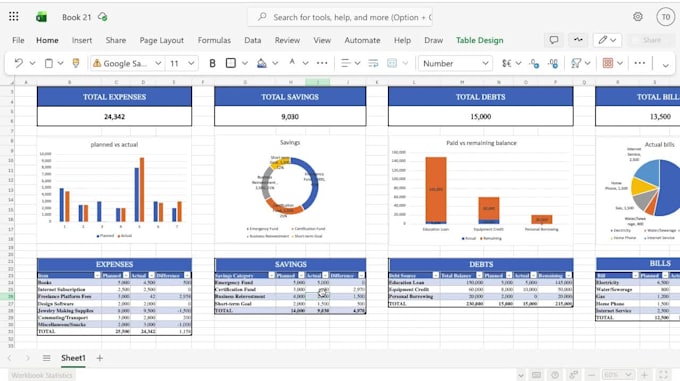Image resolution: width=680 pixels, height=381 pixels.
Task: Switch to the Insert tab
Action: point(82,40)
